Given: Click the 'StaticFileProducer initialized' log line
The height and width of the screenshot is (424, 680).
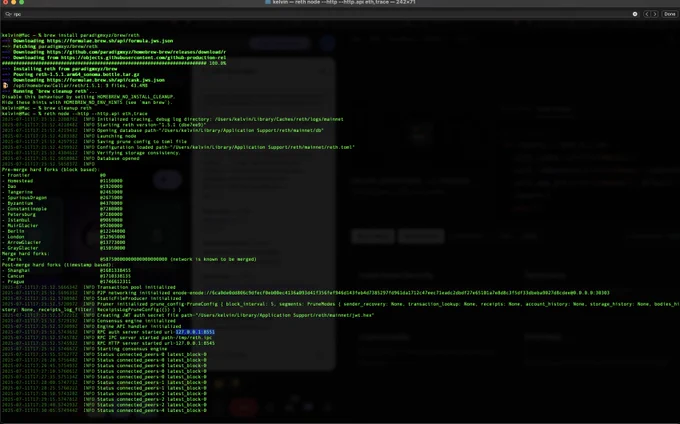Looking at the screenshot, I should 91,298.
